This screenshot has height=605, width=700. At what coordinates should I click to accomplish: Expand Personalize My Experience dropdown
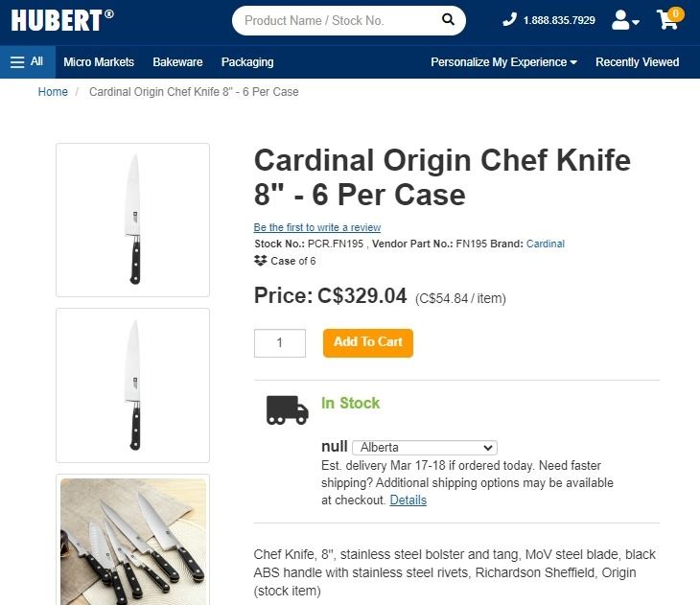pos(503,62)
